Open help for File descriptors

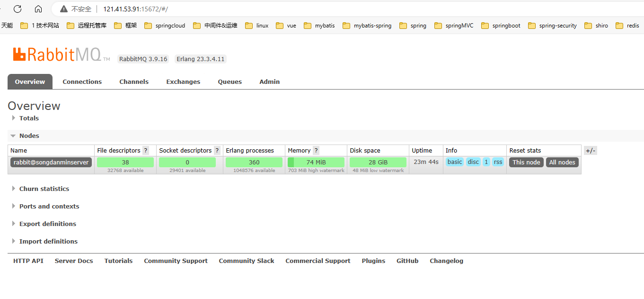(146, 150)
